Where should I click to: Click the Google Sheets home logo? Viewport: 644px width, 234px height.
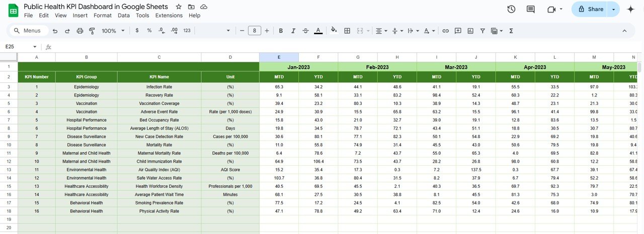13,11
